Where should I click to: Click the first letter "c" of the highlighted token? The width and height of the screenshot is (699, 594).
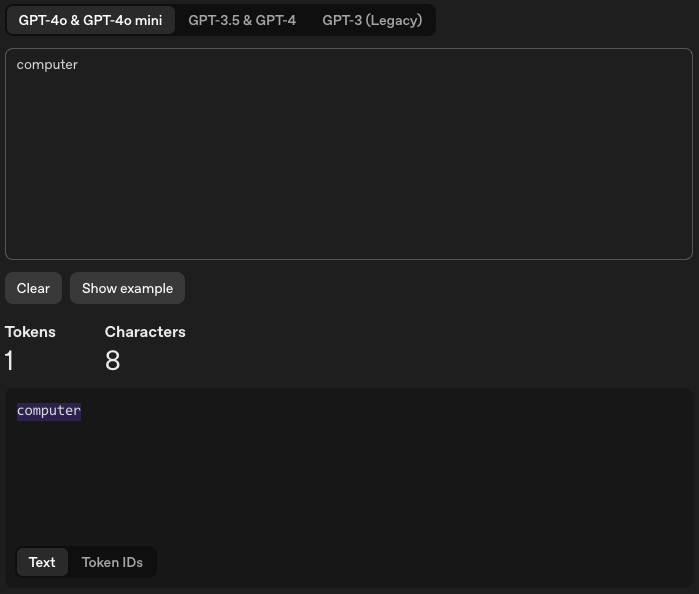(21, 411)
